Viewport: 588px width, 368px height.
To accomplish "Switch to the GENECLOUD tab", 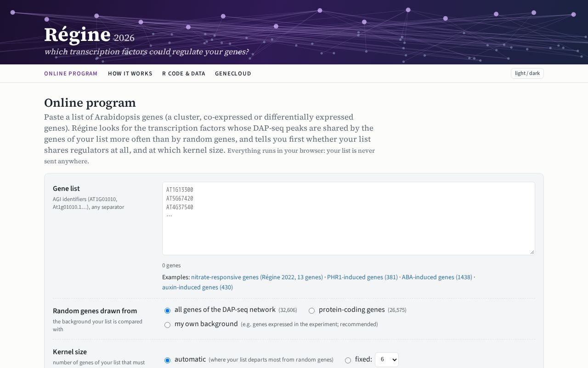I will pos(233,74).
